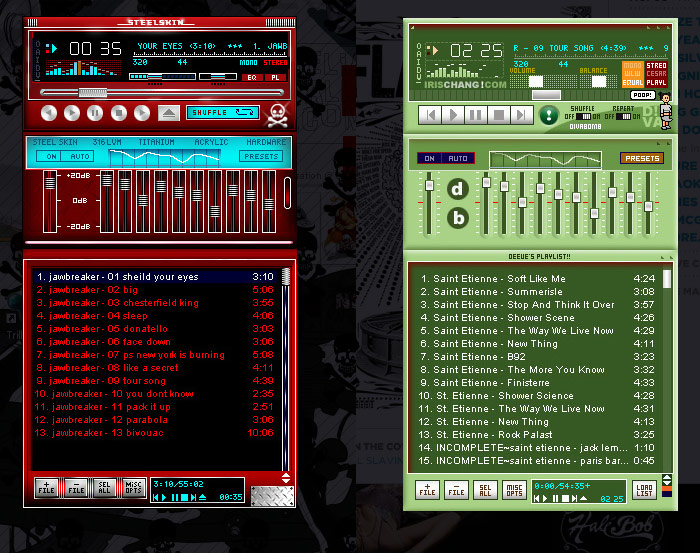Viewport: 700px width, 553px height.
Task: Select 'Saint Etienne - Summerisle' track
Action: pyautogui.click(x=536, y=291)
